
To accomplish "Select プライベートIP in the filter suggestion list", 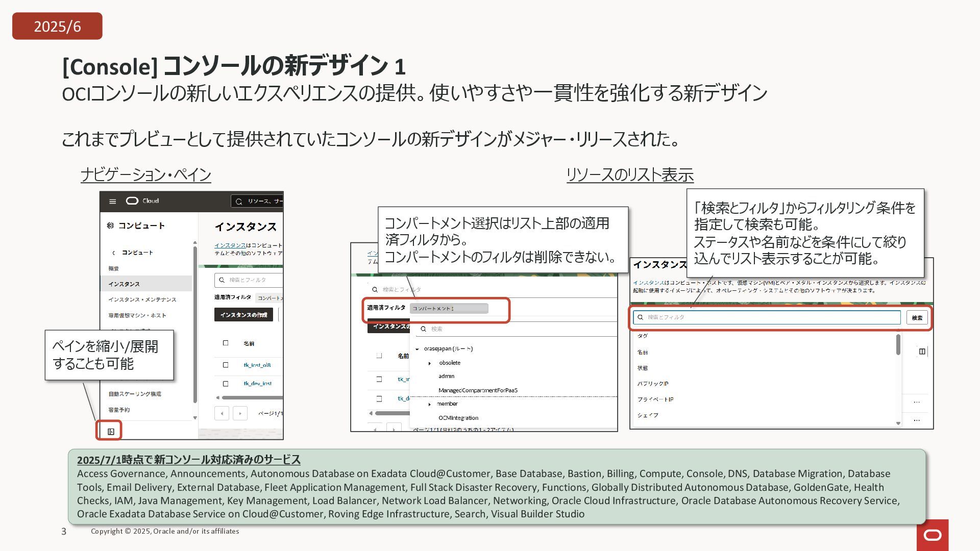I will click(655, 399).
